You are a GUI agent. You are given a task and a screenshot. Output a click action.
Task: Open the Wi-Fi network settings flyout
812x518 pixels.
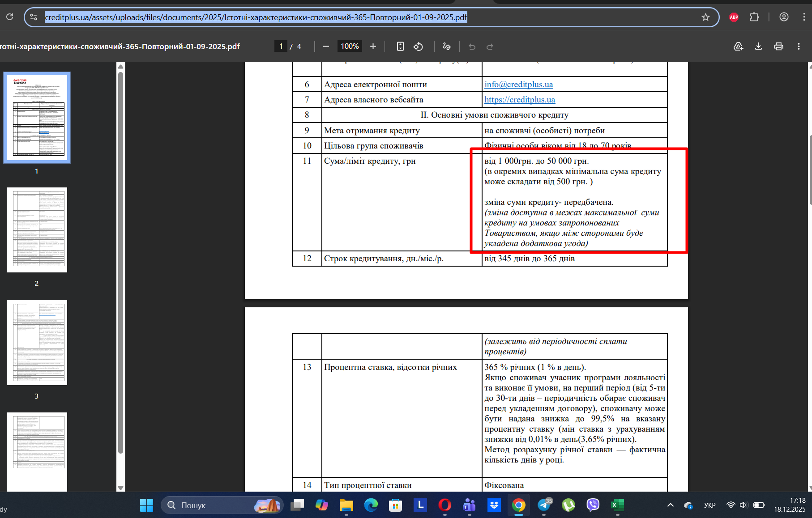tap(731, 505)
